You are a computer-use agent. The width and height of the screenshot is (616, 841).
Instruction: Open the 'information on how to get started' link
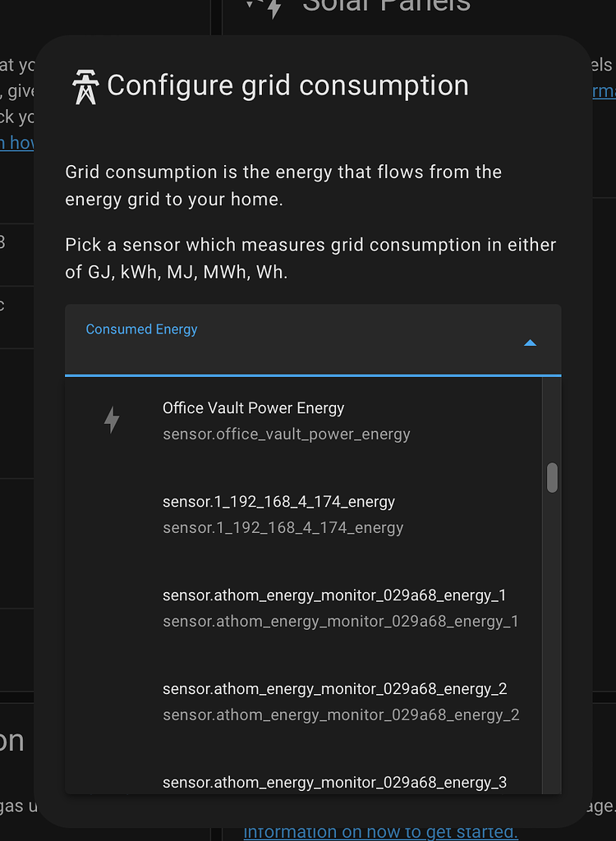coord(380,830)
